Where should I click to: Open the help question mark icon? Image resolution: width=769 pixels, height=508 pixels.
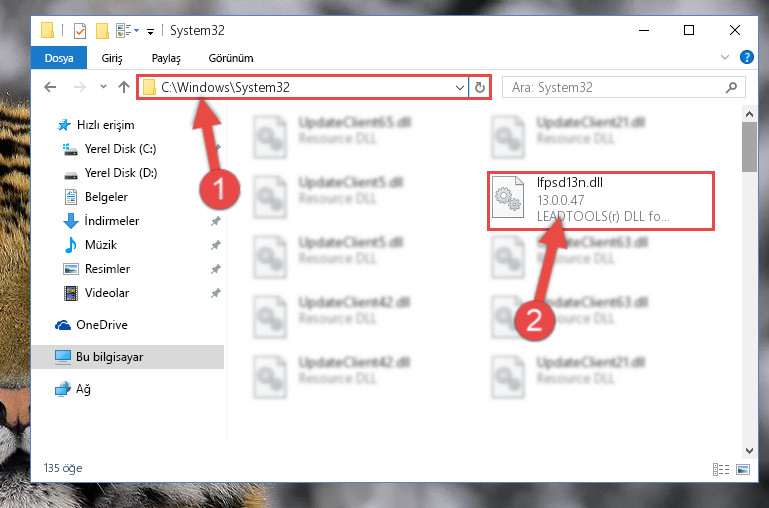[746, 57]
